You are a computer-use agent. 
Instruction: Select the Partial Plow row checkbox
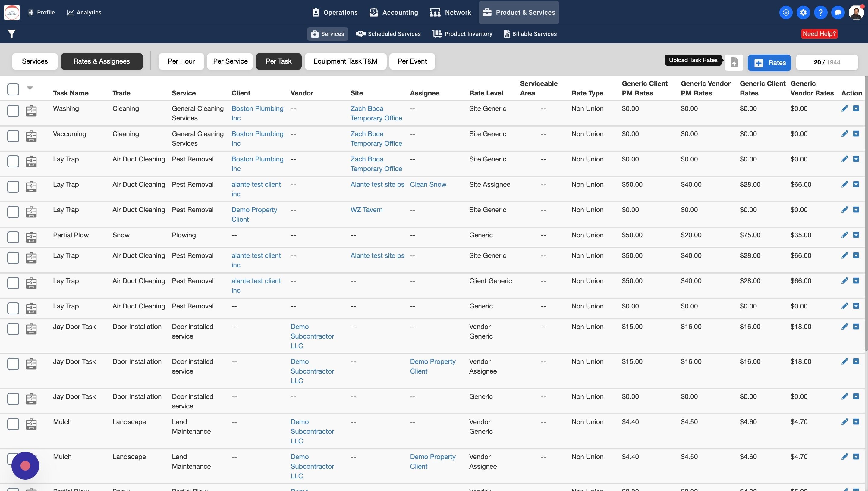point(13,237)
